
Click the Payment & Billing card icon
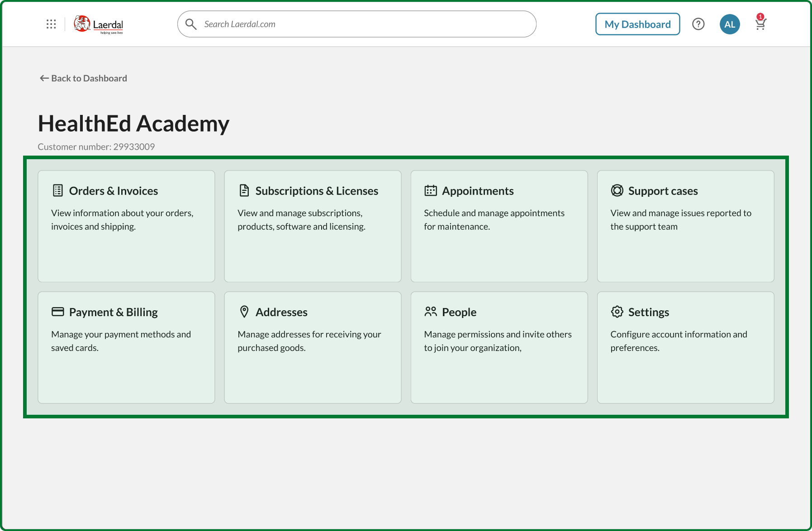click(x=58, y=312)
